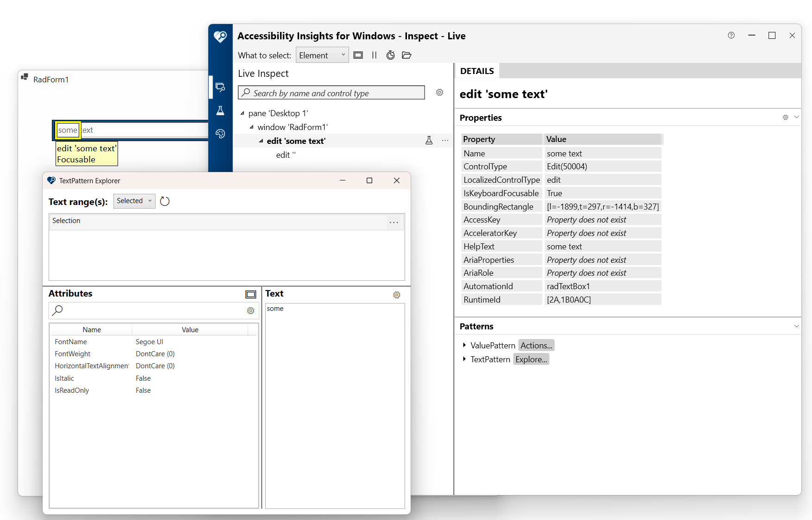Click the Actions button for ValuePattern
This screenshot has width=812, height=520.
coord(536,345)
